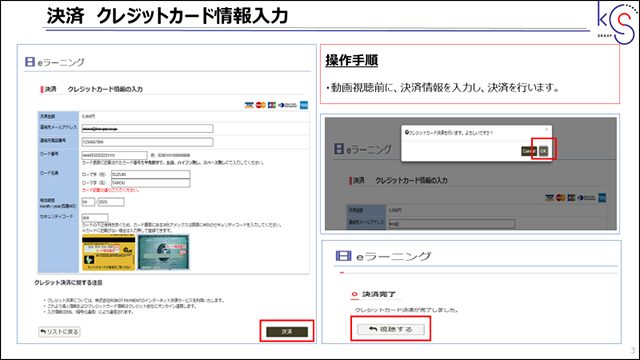
Task: Click the Visa card icon in the payment form
Action: coord(249,105)
